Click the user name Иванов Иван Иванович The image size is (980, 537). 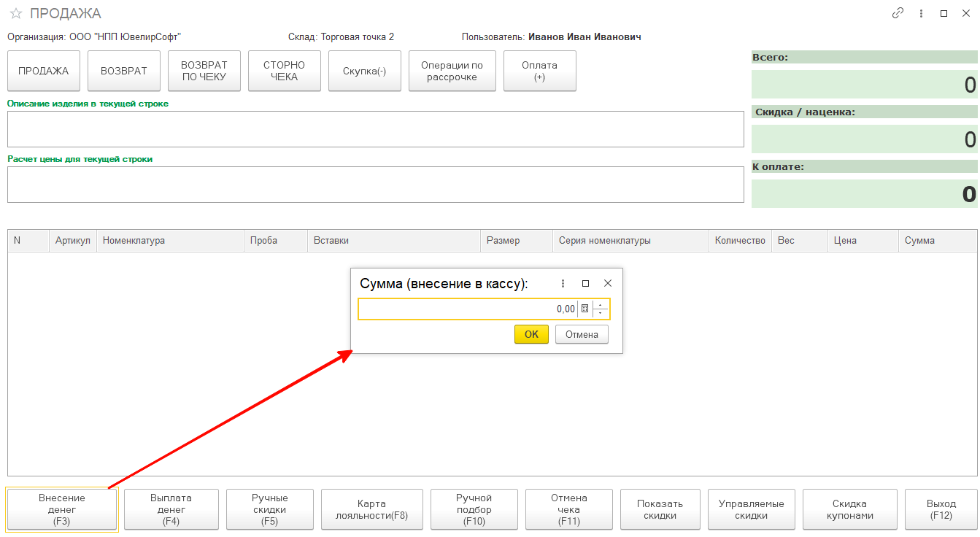point(584,36)
